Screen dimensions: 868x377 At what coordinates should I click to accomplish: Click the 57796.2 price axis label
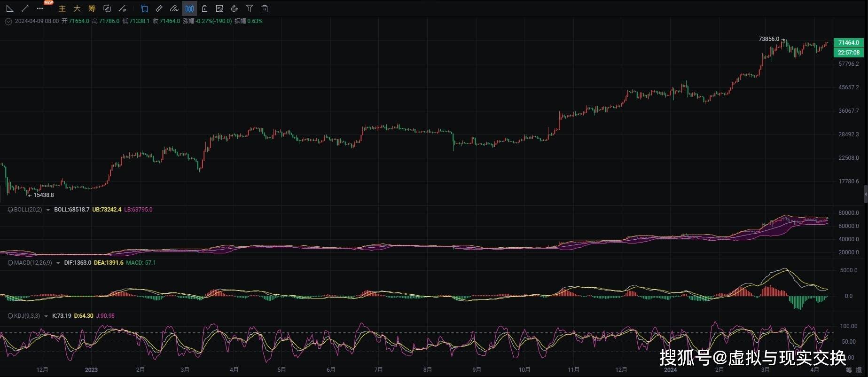pos(849,64)
